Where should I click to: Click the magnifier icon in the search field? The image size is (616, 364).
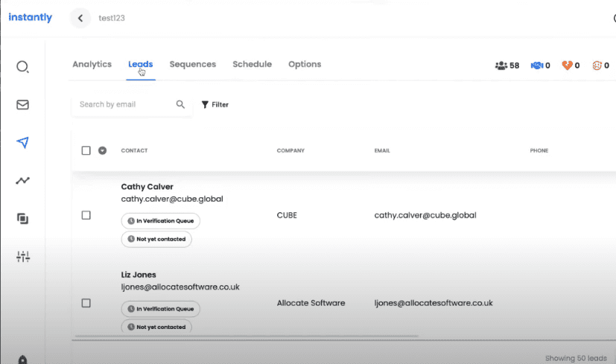point(180,104)
